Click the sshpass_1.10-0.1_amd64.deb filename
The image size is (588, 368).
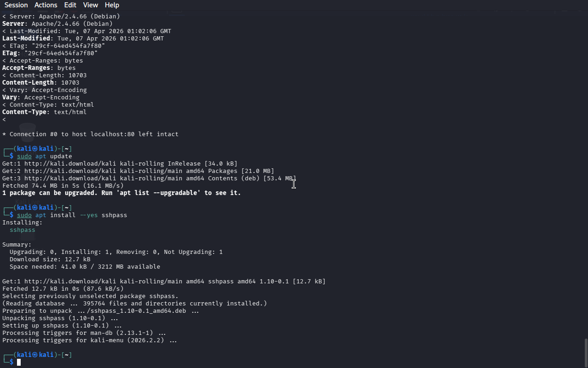click(139, 311)
